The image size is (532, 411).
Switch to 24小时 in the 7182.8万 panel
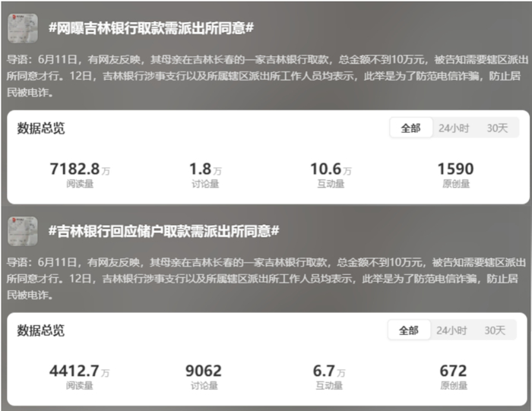[454, 128]
